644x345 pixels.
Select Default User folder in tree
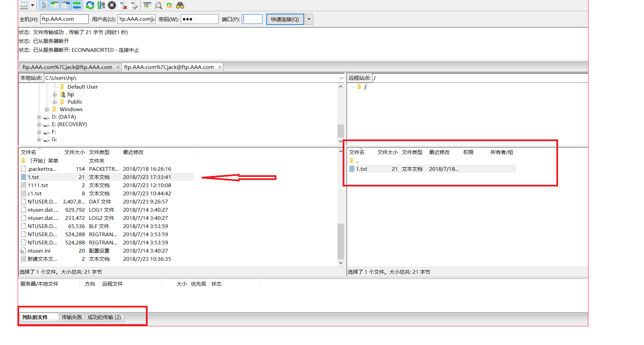(83, 87)
